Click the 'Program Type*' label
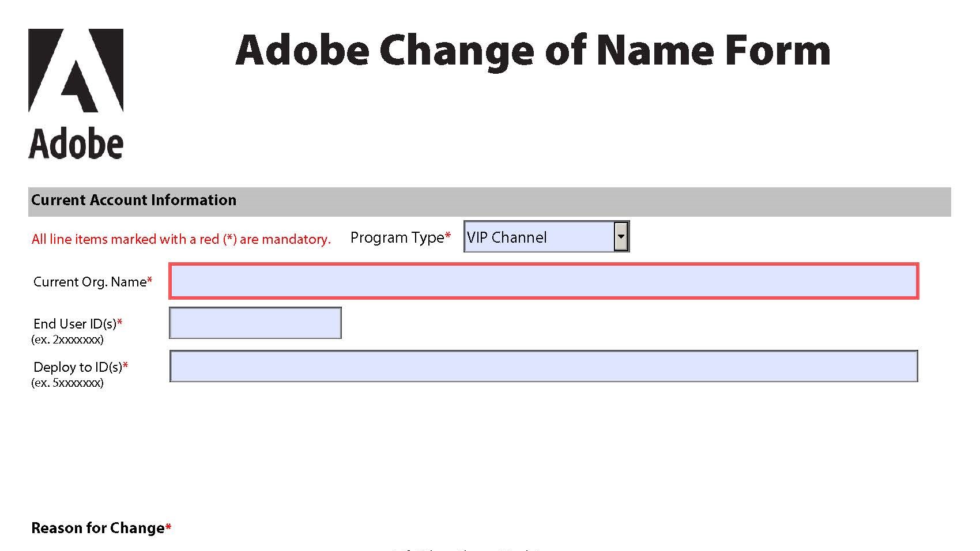980x551 pixels. 401,238
